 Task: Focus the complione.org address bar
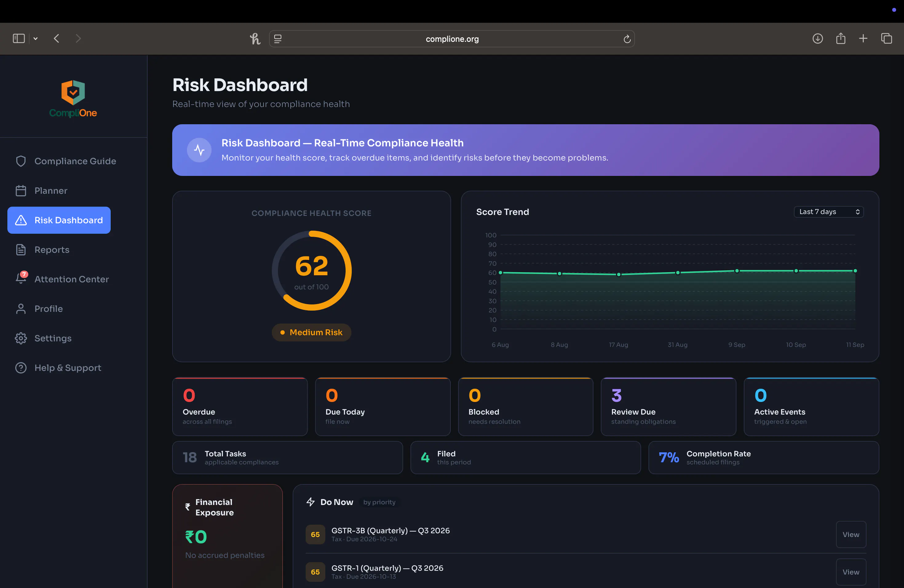(452, 39)
